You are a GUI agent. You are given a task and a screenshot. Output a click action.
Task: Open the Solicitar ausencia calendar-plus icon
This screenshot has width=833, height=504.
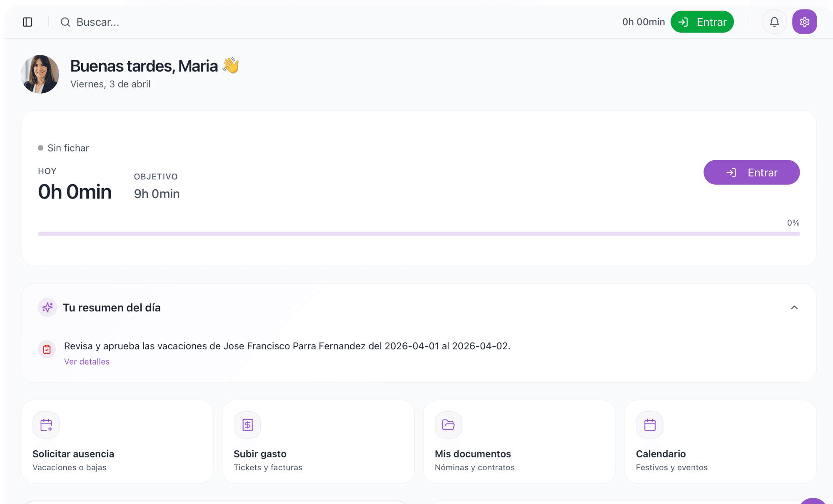(x=46, y=425)
